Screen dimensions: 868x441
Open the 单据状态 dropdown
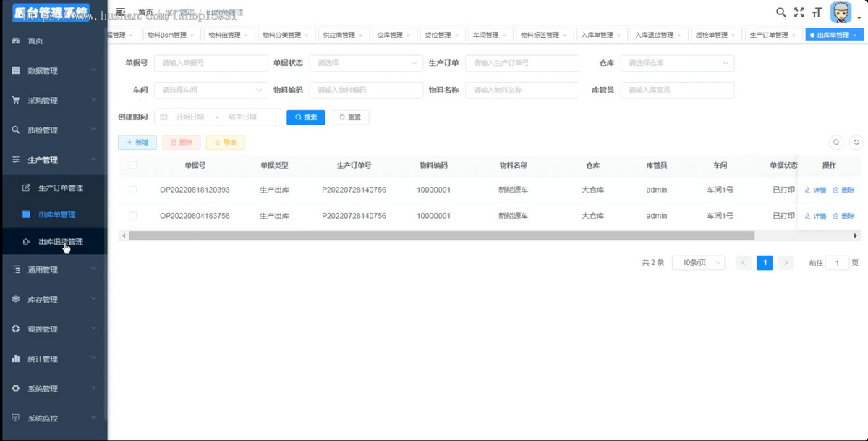pos(366,63)
